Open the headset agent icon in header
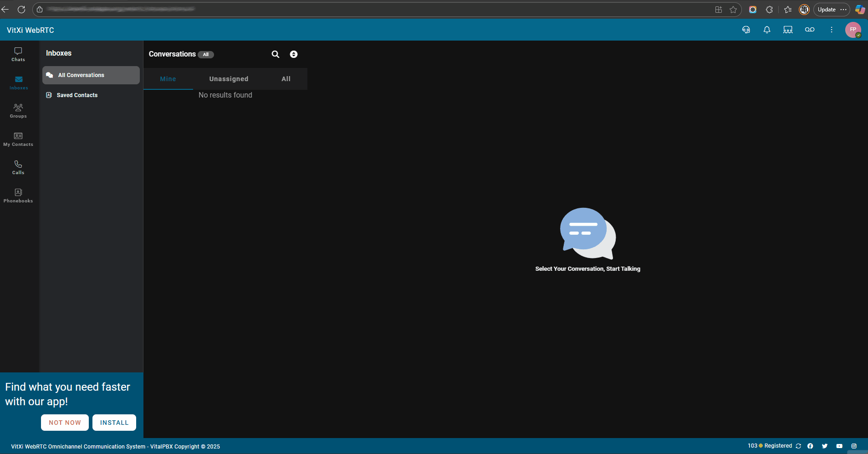 [x=746, y=30]
